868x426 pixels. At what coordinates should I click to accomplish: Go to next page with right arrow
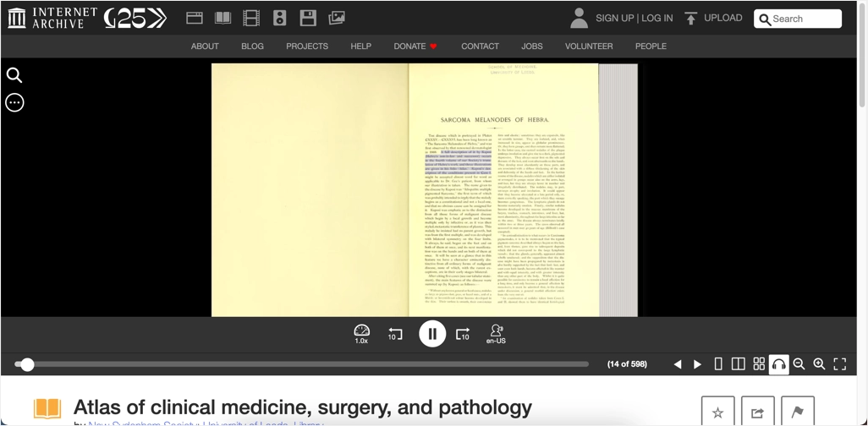(x=697, y=364)
